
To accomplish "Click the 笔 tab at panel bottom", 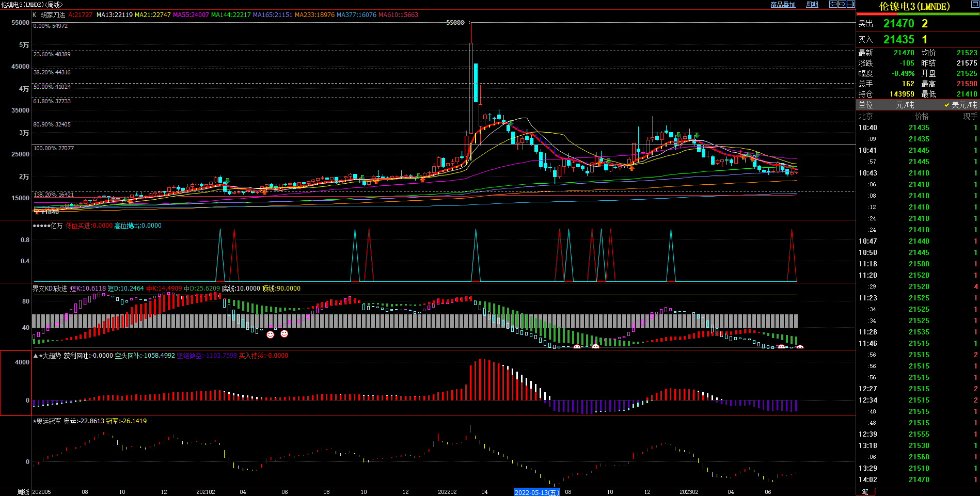I will point(865,492).
